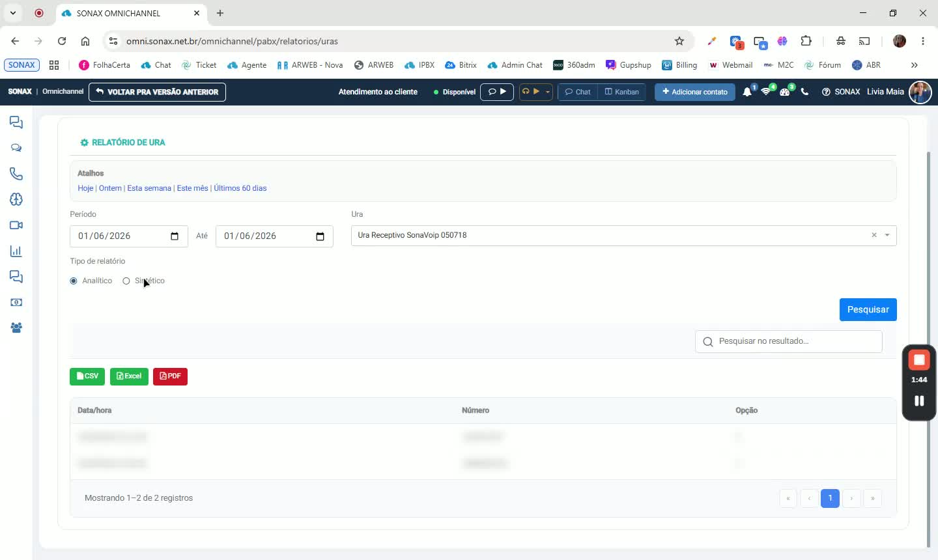
Task: Open calendar picker for the start date
Action: pyautogui.click(x=175, y=236)
